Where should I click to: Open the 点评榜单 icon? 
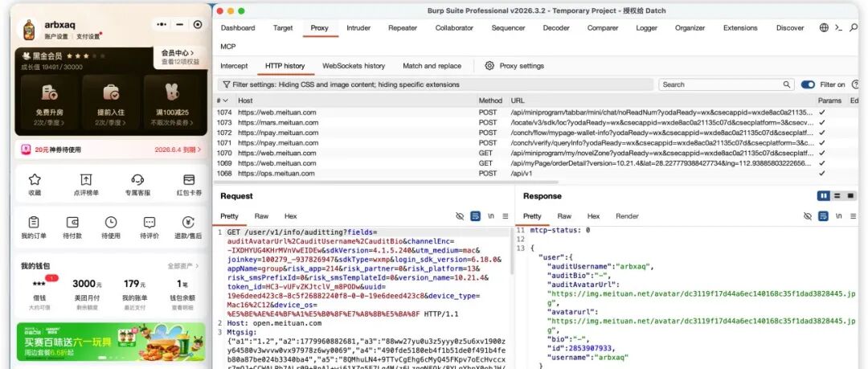[86, 179]
